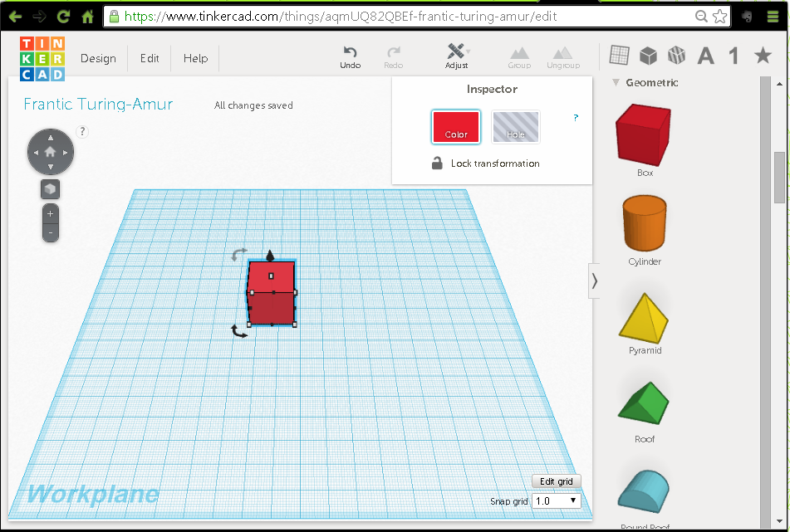Collapse the Geometric shapes section
This screenshot has width=790, height=532.
coord(617,82)
